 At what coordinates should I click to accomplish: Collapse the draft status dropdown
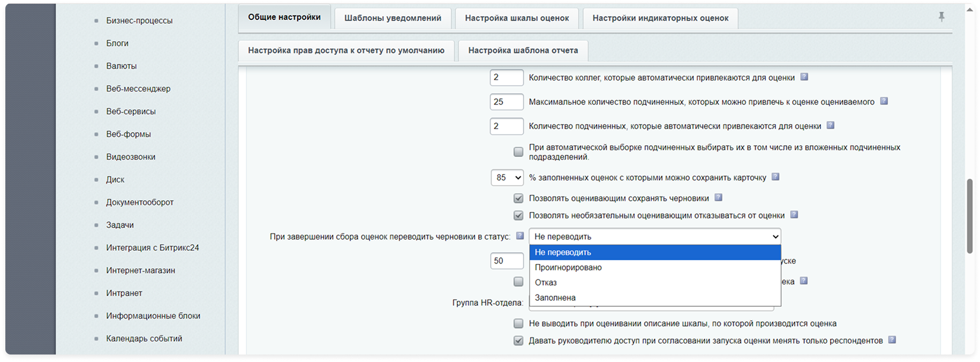pos(655,236)
